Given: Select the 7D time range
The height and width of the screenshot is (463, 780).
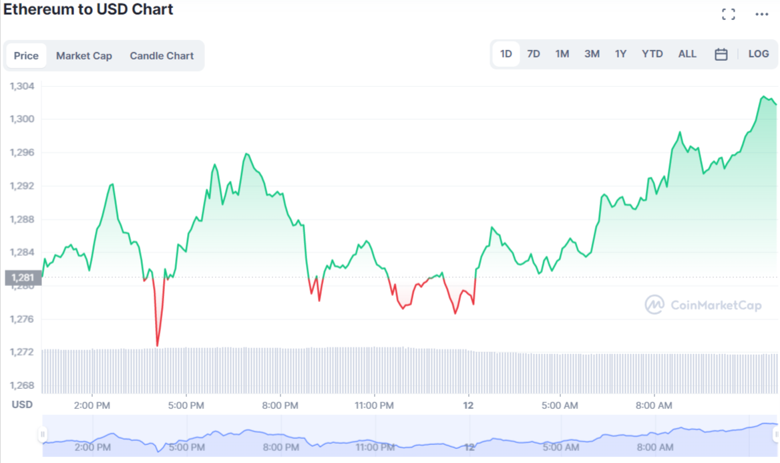Looking at the screenshot, I should pos(534,54).
